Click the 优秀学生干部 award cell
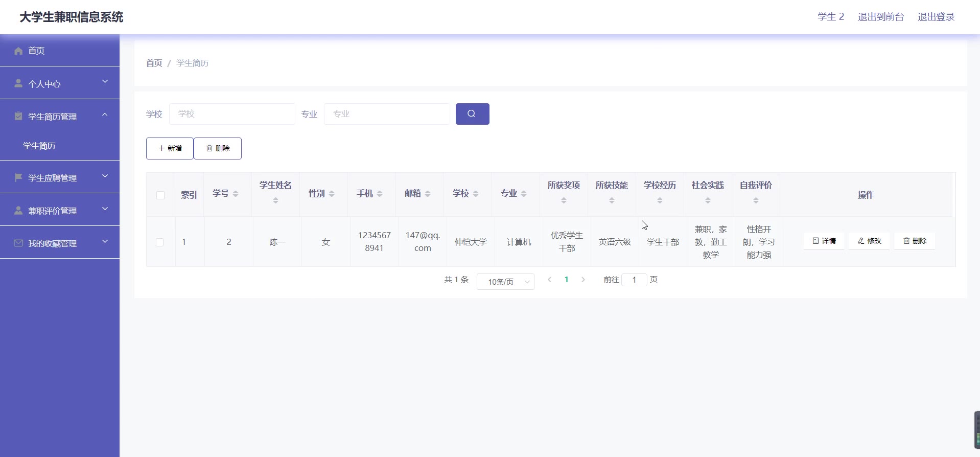The height and width of the screenshot is (457, 980). 567,242
